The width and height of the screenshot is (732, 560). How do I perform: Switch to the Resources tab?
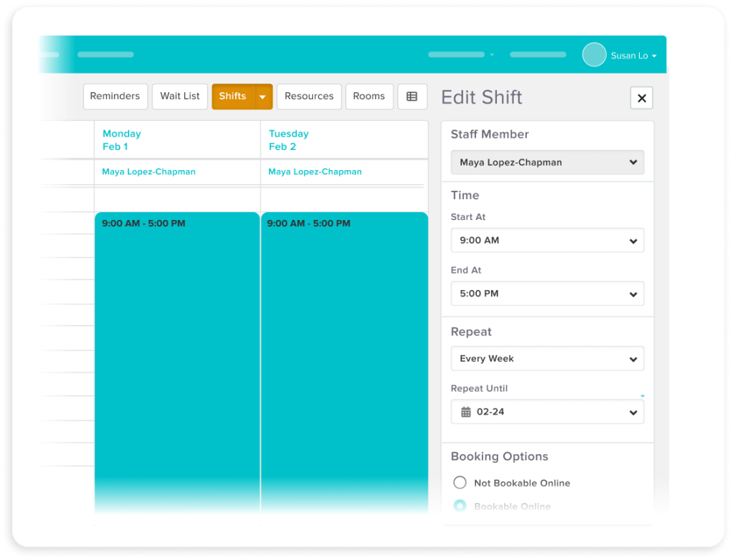309,96
